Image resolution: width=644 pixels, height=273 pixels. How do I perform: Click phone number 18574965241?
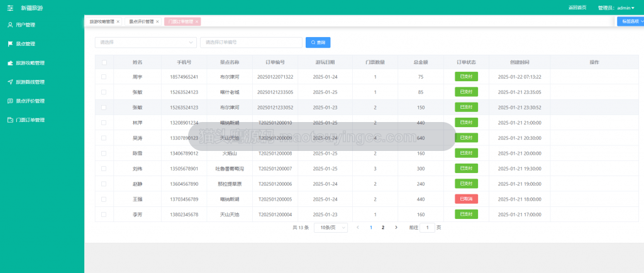tap(184, 77)
